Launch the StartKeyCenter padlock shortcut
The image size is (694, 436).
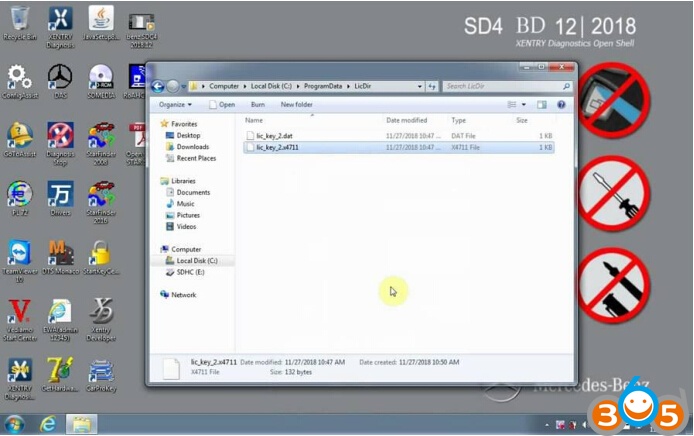click(101, 257)
